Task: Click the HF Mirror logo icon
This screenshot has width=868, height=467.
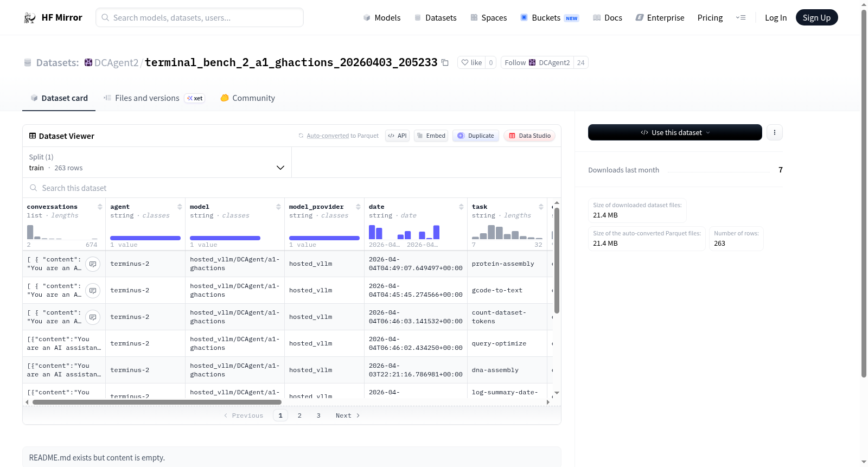Action: coord(30,18)
